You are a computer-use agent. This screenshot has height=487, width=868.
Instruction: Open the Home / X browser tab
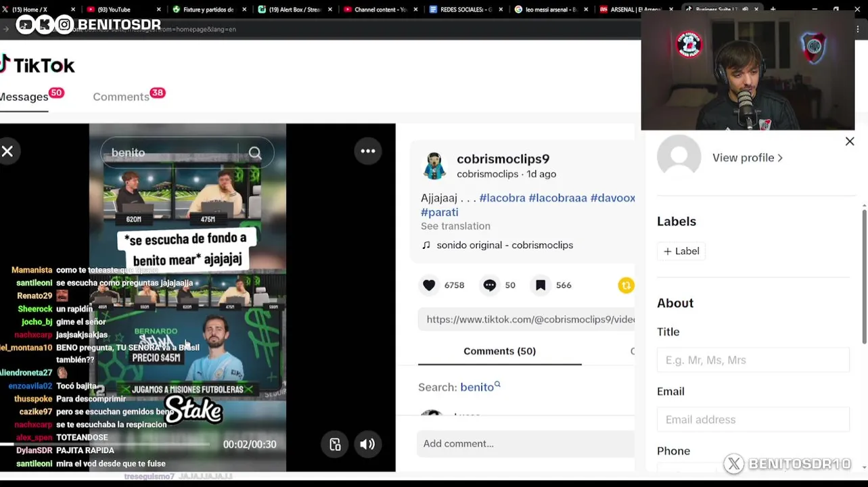pos(37,9)
